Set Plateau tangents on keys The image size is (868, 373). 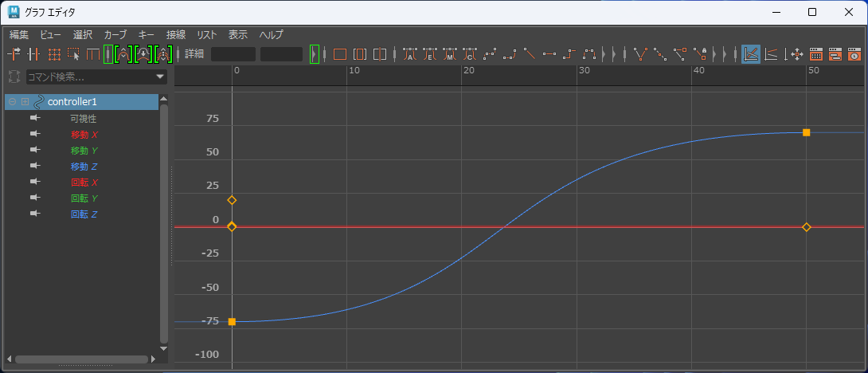pos(589,54)
